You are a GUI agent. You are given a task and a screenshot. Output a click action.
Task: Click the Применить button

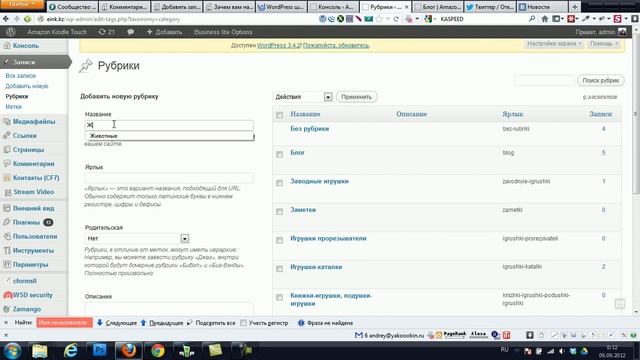(x=356, y=97)
